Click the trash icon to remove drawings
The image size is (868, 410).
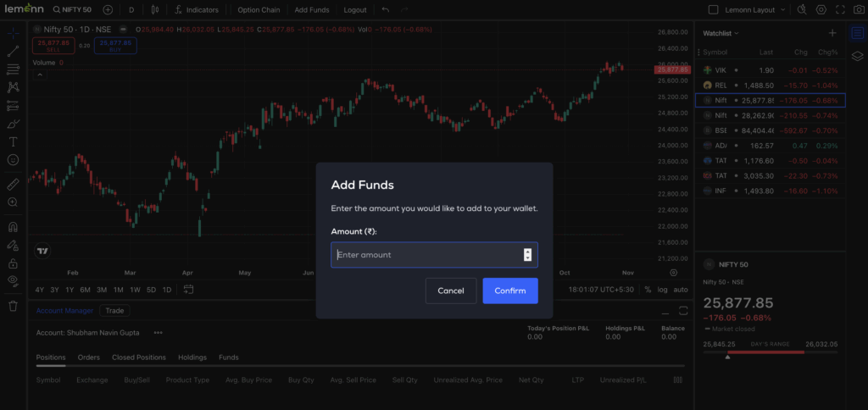[13, 306]
